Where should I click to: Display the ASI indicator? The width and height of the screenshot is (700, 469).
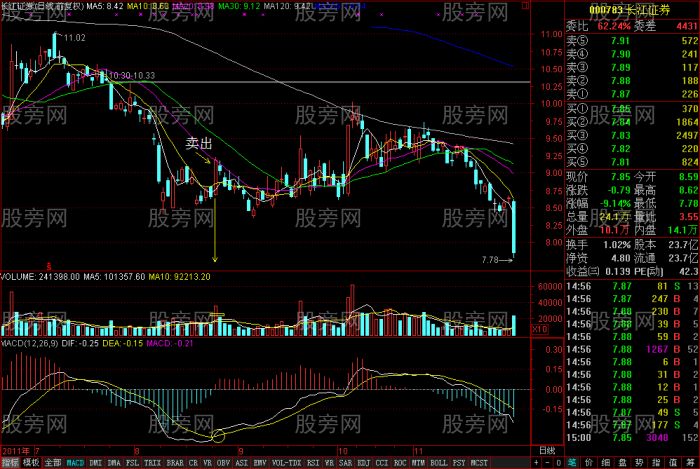click(x=242, y=463)
